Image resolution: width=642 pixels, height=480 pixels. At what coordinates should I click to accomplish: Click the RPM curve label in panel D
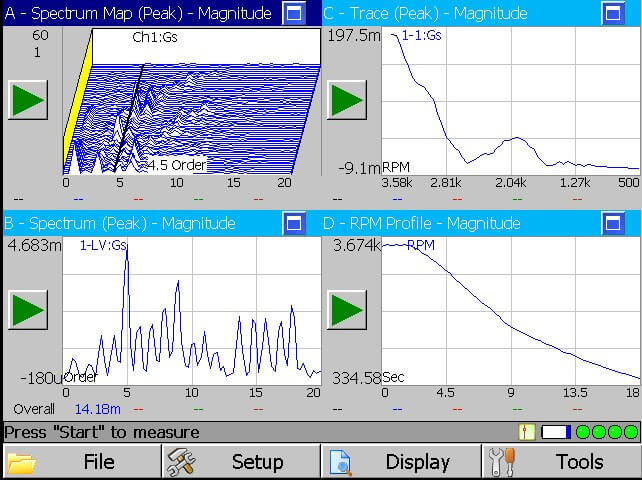421,245
